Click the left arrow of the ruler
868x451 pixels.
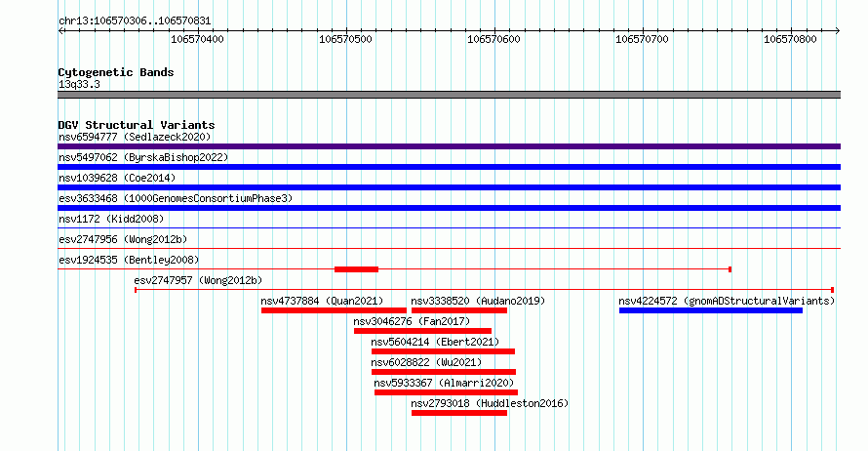point(60,31)
